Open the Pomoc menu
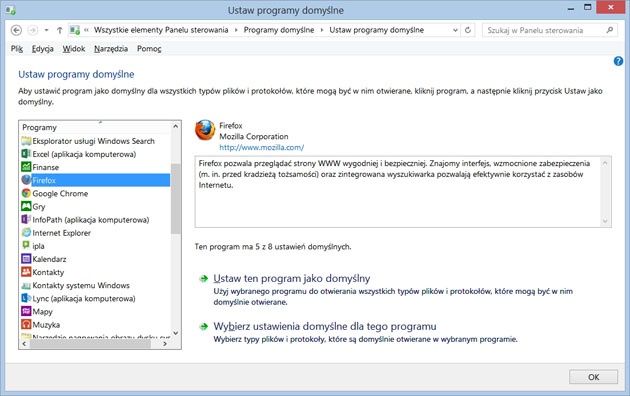 149,49
